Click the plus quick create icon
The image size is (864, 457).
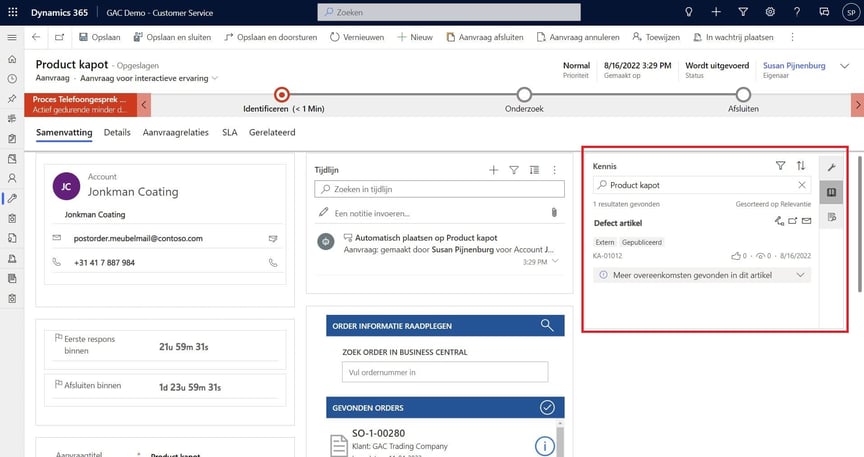click(x=716, y=12)
